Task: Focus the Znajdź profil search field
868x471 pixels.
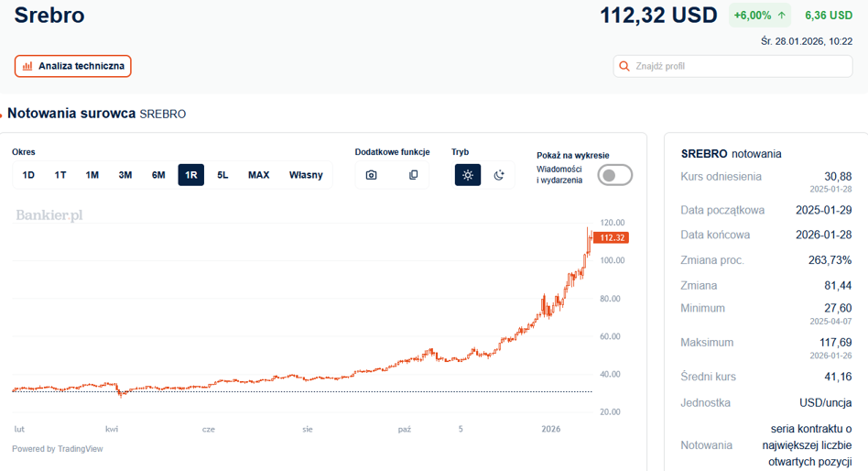Action: 732,66
